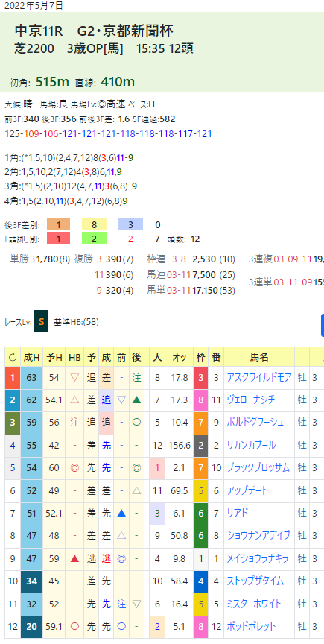The image size is (324, 644).
Task: Sort by the HB column header
Action: (74, 357)
